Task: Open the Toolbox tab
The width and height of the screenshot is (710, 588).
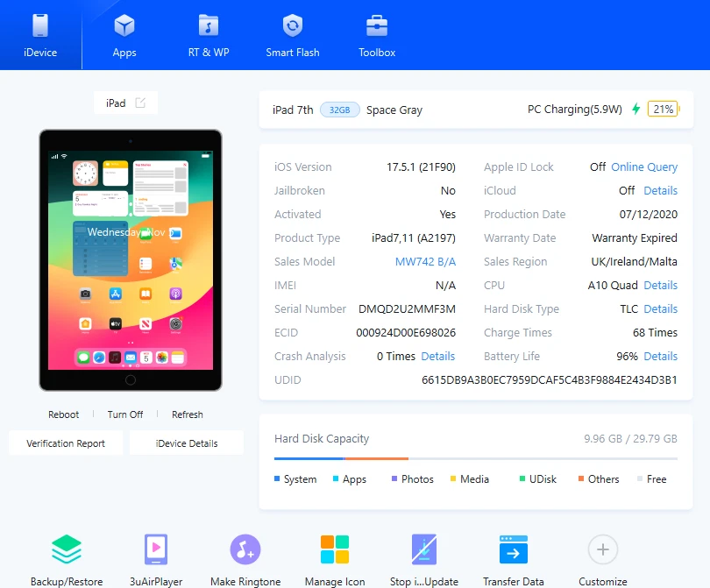Action: click(x=377, y=35)
